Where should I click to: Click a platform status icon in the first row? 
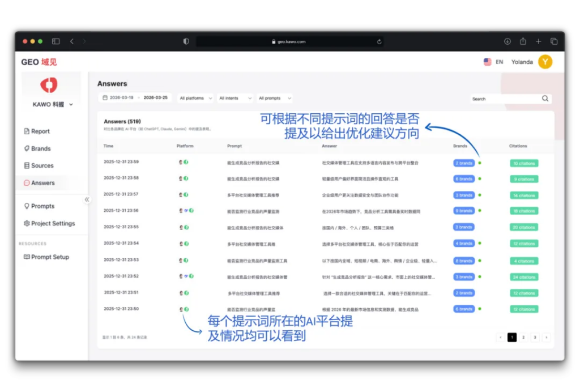point(186,163)
